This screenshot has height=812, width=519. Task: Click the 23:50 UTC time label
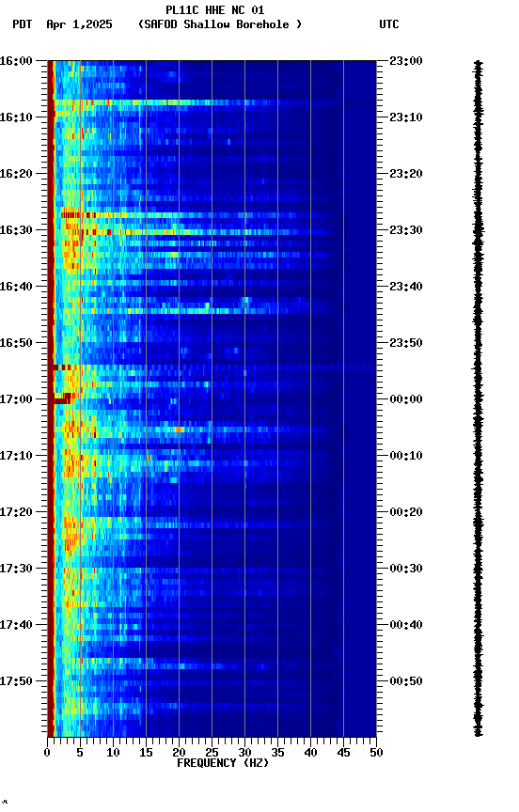point(406,343)
